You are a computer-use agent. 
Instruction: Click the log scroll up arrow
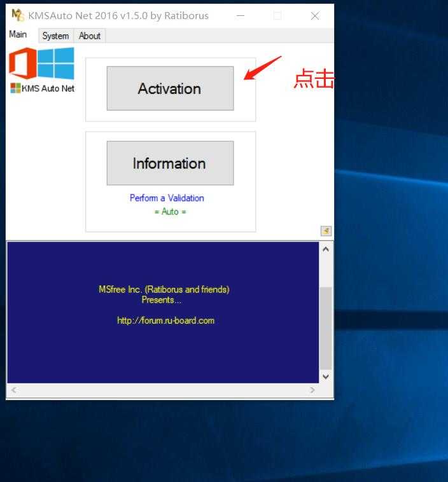pyautogui.click(x=326, y=250)
